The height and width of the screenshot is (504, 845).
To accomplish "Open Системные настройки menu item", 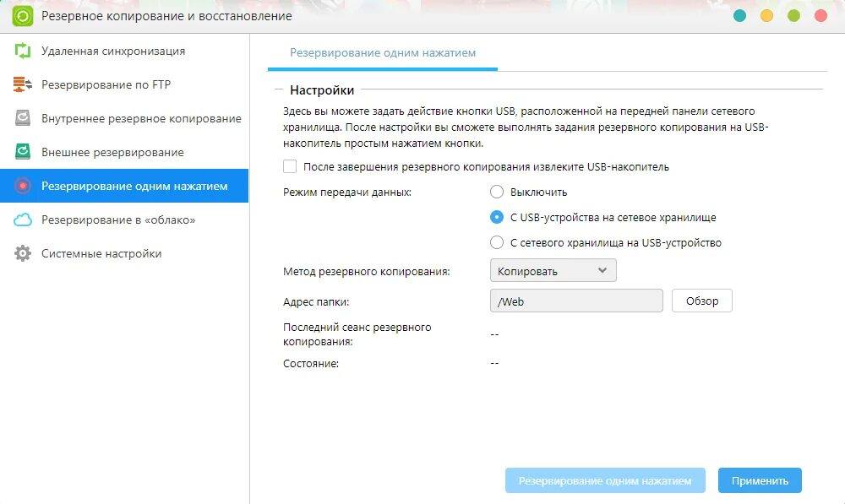I will coord(124,253).
